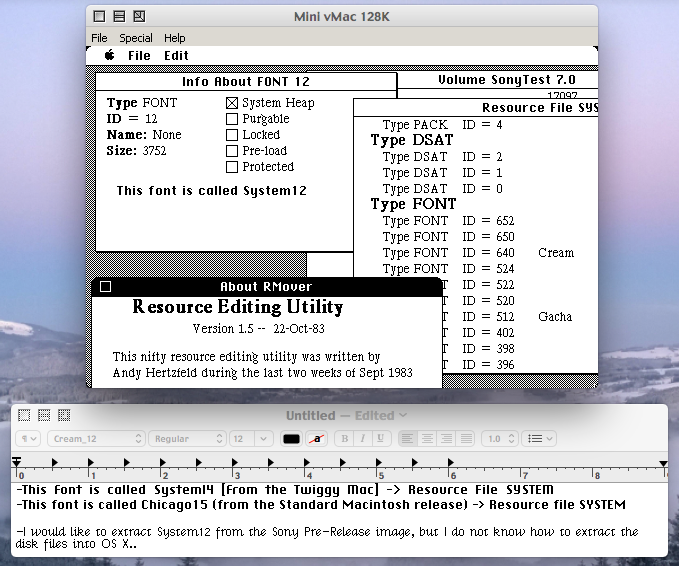Screen dimensions: 679x566
Task: Select the Type FONT ID = 650 row
Action: (x=448, y=237)
